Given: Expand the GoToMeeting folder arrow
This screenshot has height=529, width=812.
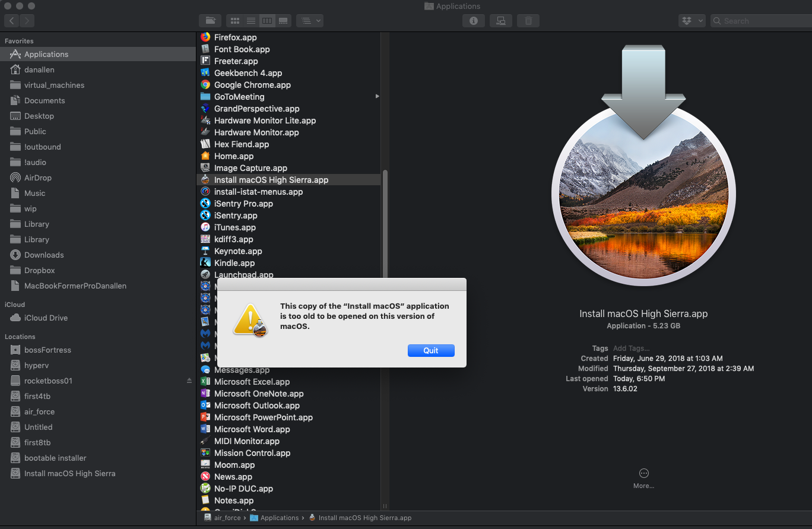Looking at the screenshot, I should pyautogui.click(x=378, y=96).
